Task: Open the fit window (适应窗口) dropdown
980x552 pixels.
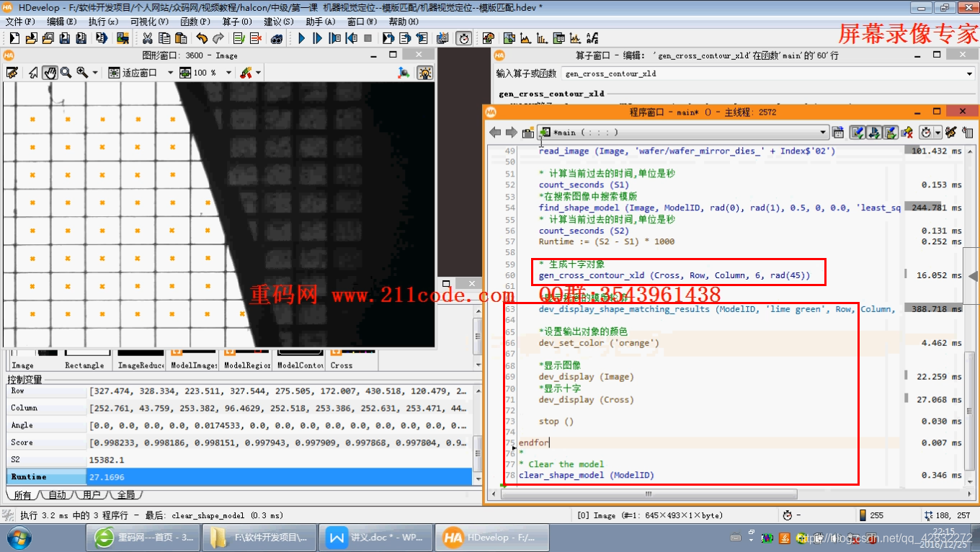Action: [x=170, y=73]
